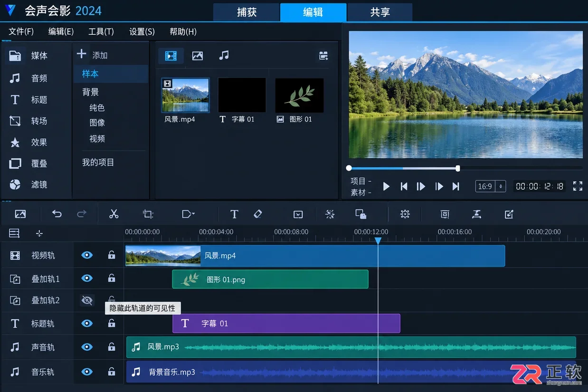Show the hidden 叠加轨2 track

(x=87, y=300)
